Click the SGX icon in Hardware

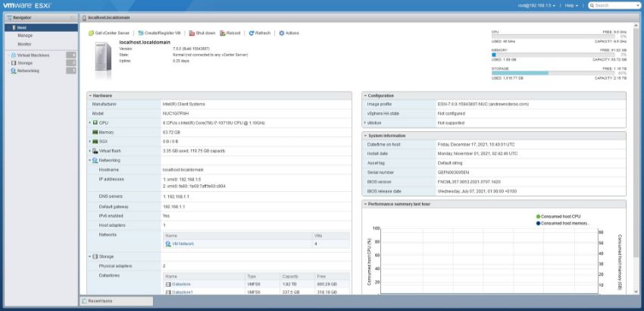tap(95, 142)
